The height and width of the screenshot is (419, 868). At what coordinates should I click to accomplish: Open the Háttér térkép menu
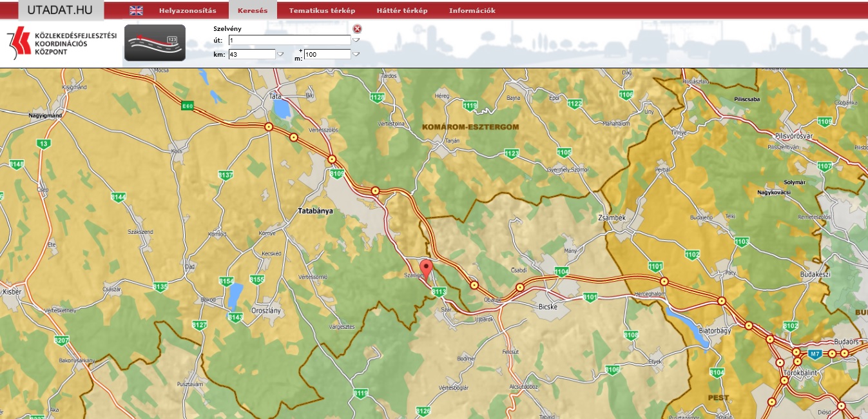click(x=402, y=10)
